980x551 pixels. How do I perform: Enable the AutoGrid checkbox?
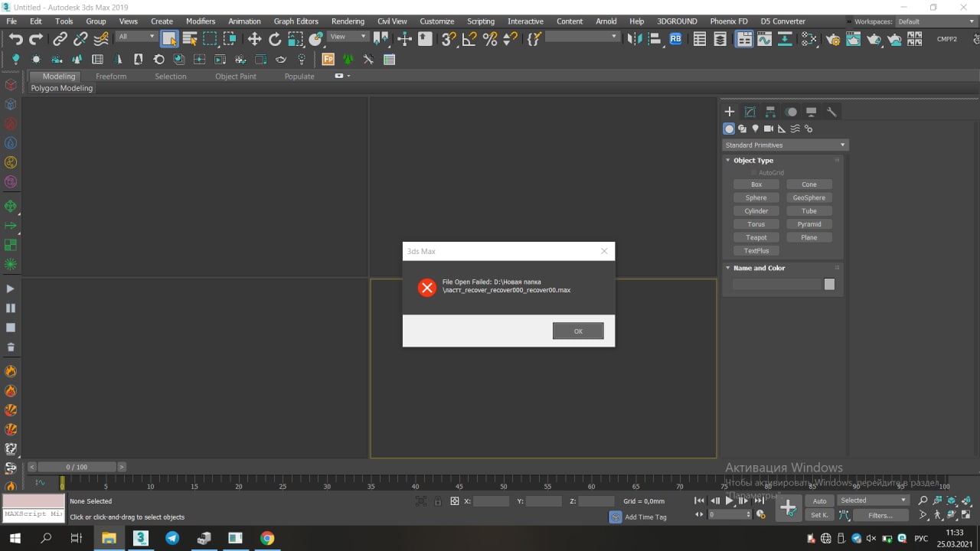[754, 173]
